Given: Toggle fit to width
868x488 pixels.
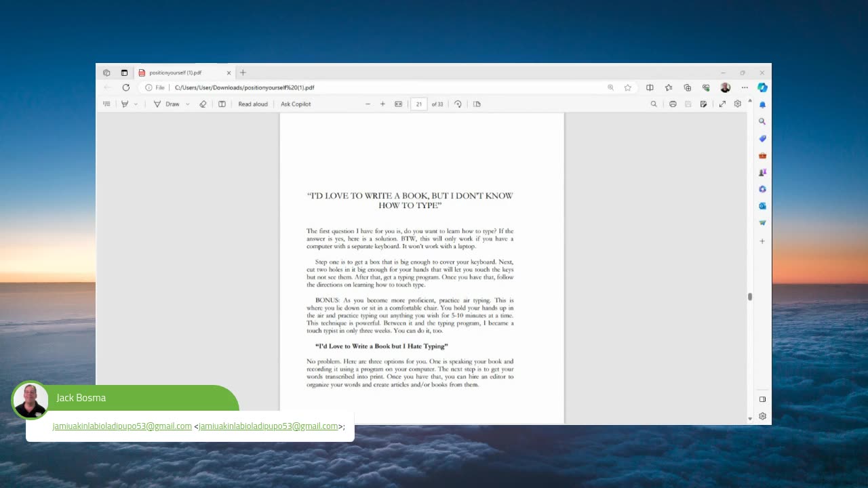Looking at the screenshot, I should (399, 104).
